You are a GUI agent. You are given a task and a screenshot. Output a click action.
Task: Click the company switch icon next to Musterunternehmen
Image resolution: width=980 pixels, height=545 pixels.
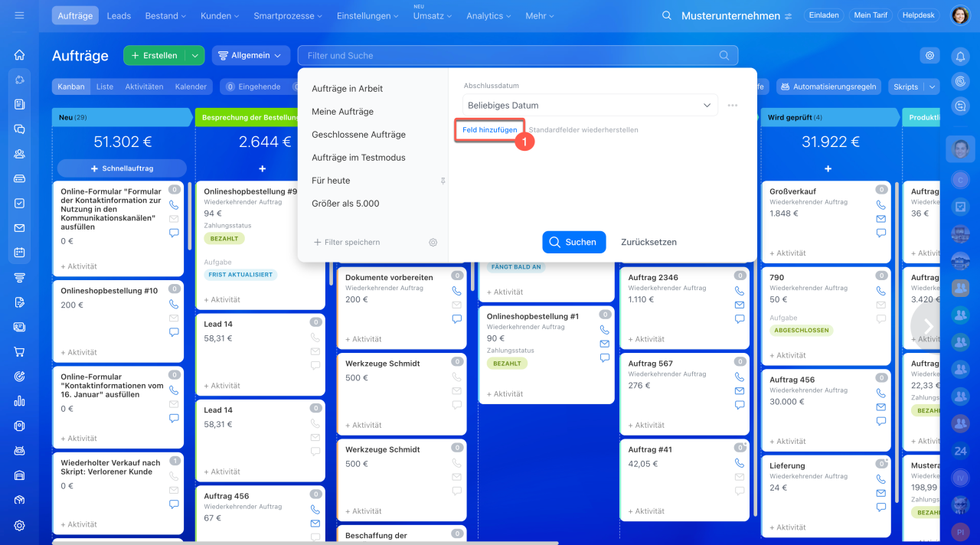[788, 16]
